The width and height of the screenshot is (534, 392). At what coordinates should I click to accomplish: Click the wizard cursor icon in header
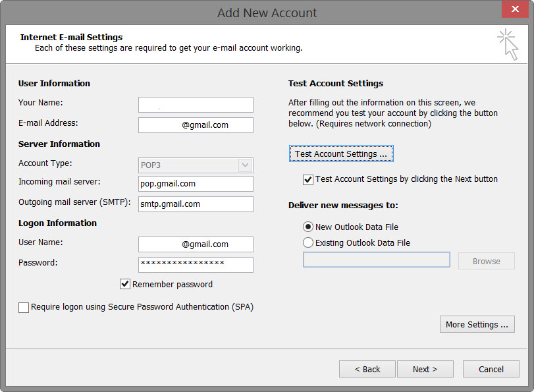tap(508, 44)
